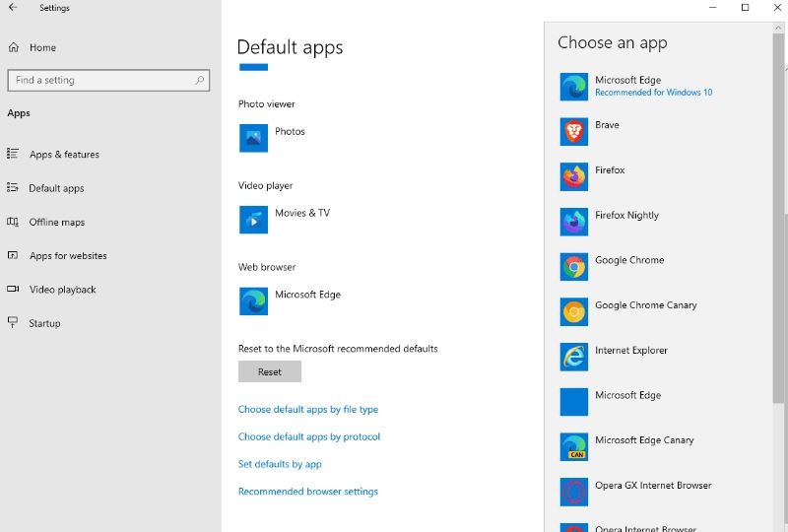788x532 pixels.
Task: Select Microsoft Edge Canary label
Action: click(644, 440)
